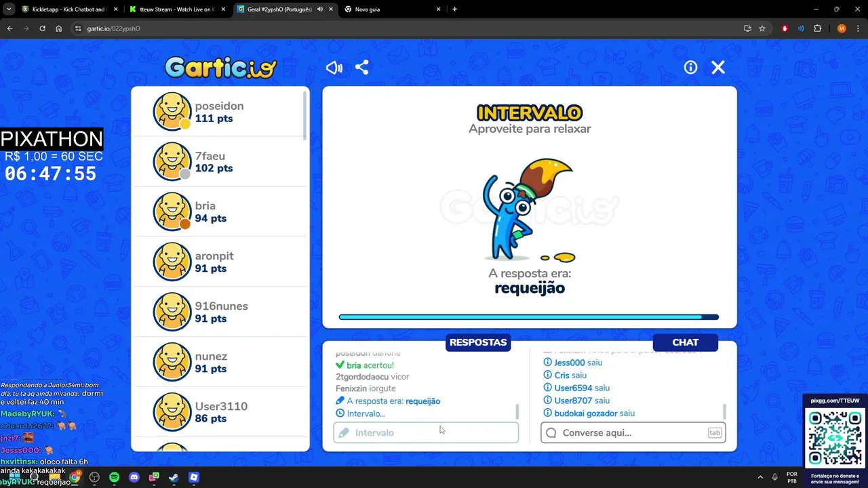This screenshot has width=868, height=488.
Task: Open the tab search dropdown arrow
Action: pos(9,9)
